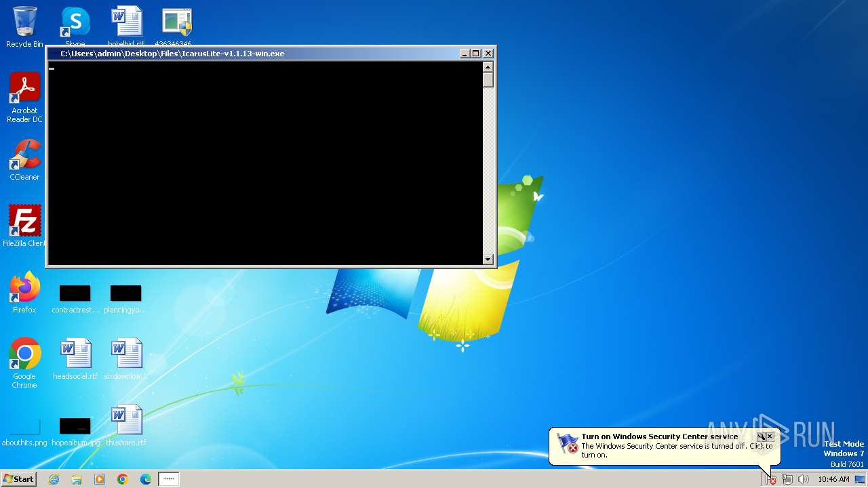The height and width of the screenshot is (488, 868).
Task: Select the CCleaner desktop shortcut
Action: coord(24,160)
